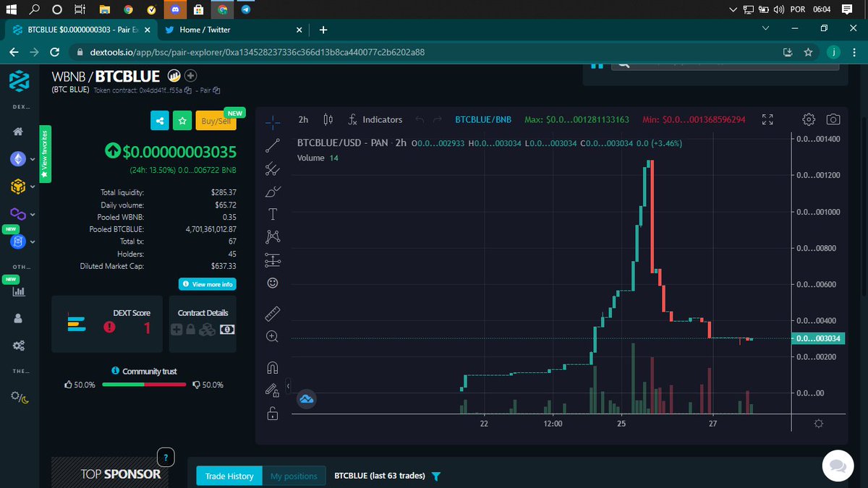
Task: Select the text annotation tool
Action: (273, 214)
